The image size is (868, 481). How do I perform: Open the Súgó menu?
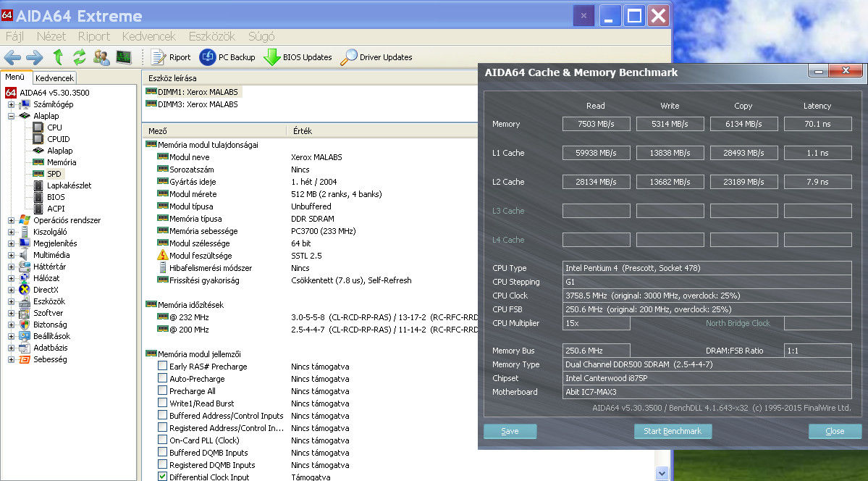tap(262, 36)
